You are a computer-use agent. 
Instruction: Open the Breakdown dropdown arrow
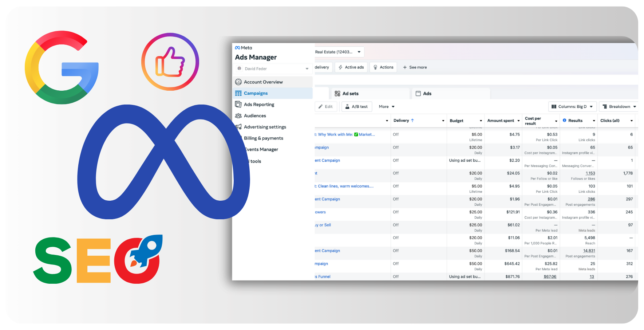635,107
